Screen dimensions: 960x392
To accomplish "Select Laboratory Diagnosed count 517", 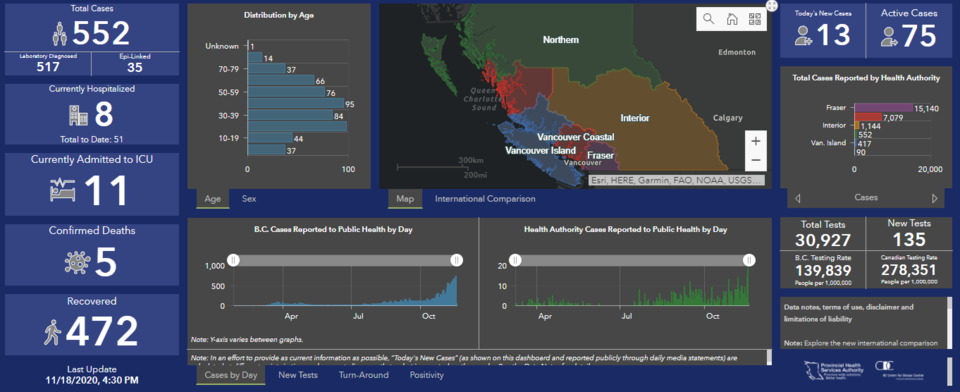I will click(x=47, y=67).
